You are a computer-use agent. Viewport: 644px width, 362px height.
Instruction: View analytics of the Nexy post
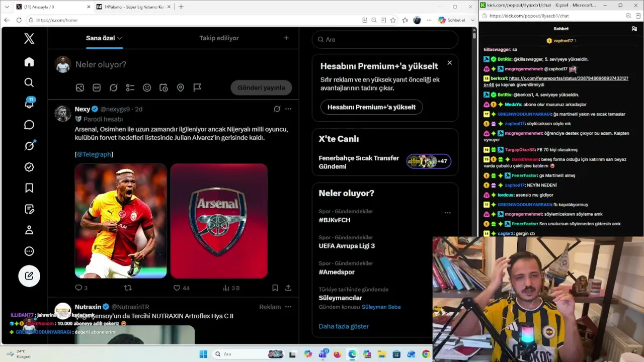point(231,288)
